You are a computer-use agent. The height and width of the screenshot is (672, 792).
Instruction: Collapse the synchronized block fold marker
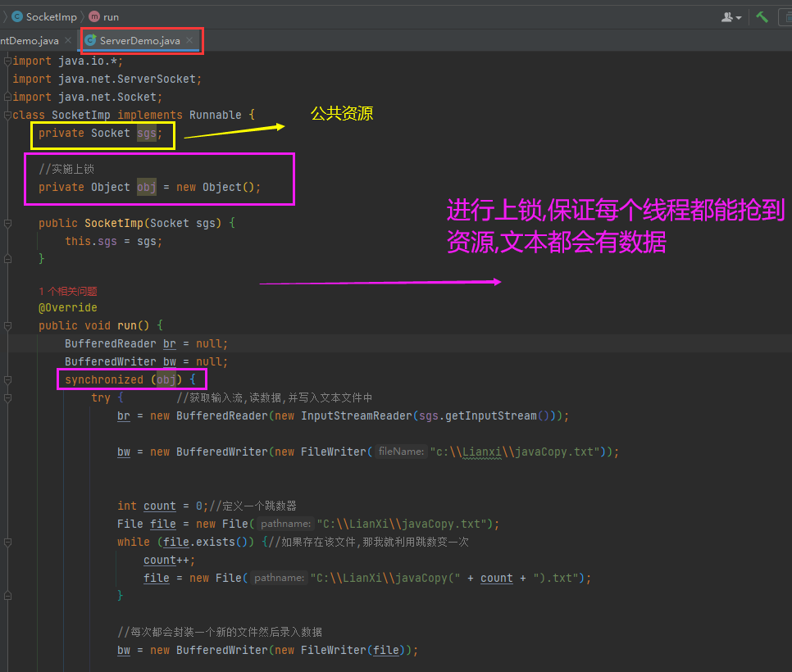[x=7, y=379]
